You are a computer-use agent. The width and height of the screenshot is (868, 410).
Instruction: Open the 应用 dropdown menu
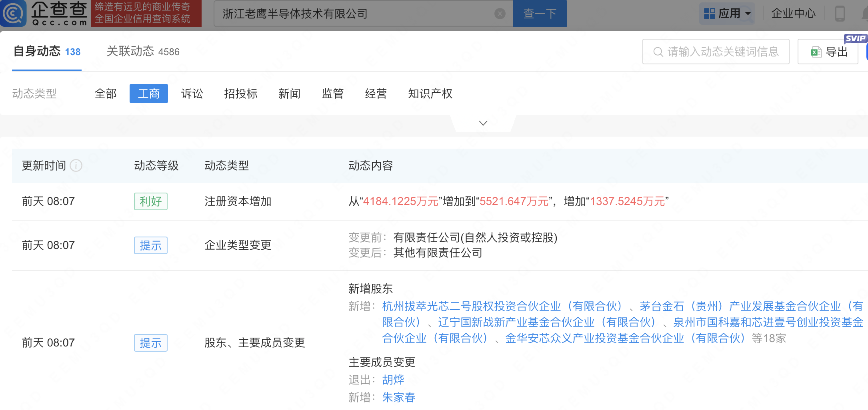(748, 14)
